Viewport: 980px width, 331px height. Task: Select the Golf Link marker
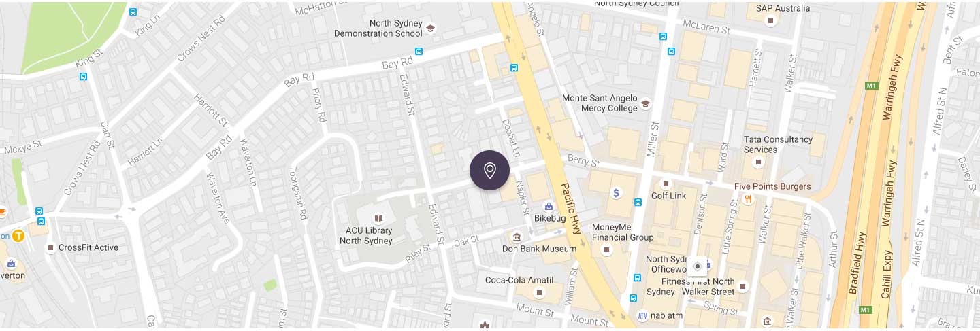pyautogui.click(x=666, y=184)
